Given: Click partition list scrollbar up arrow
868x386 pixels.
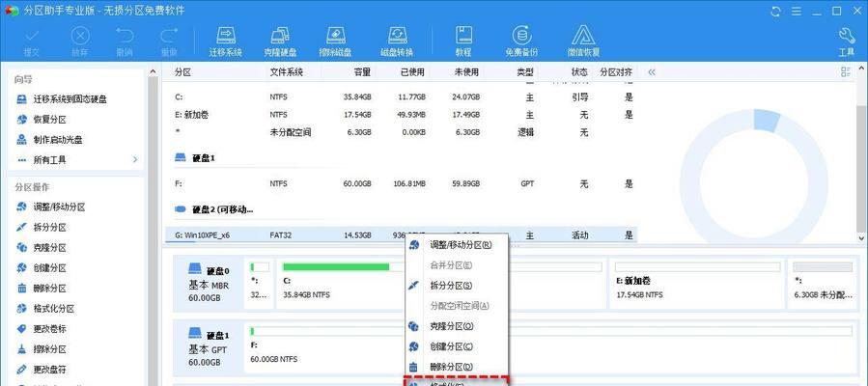Looking at the screenshot, I should (x=862, y=68).
